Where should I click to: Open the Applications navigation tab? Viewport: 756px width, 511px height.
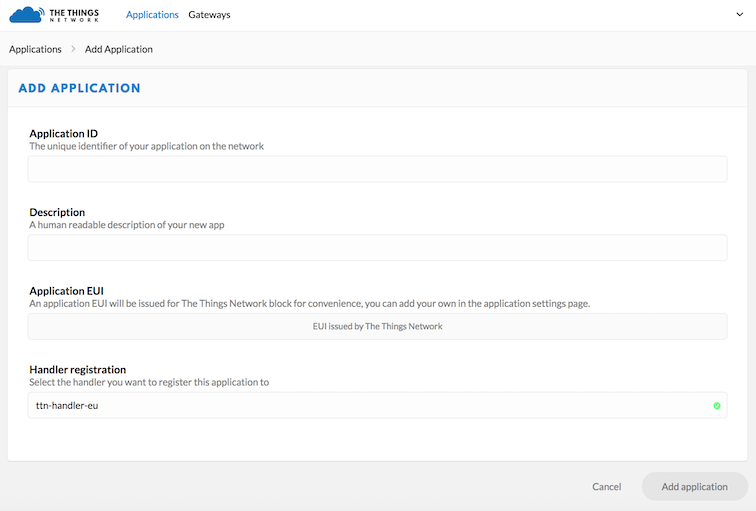click(x=152, y=15)
